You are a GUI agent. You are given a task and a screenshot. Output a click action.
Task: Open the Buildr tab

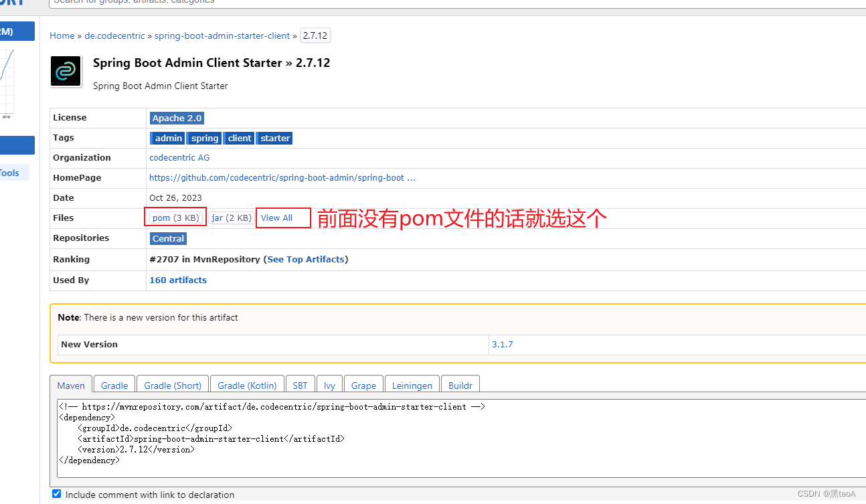[x=460, y=386]
